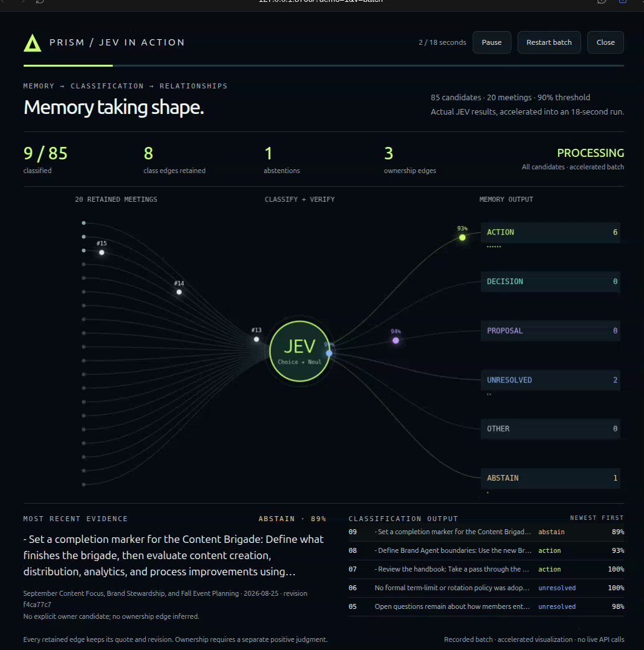The image size is (644, 650).
Task: Click the "abstentions" stat
Action: point(282,171)
